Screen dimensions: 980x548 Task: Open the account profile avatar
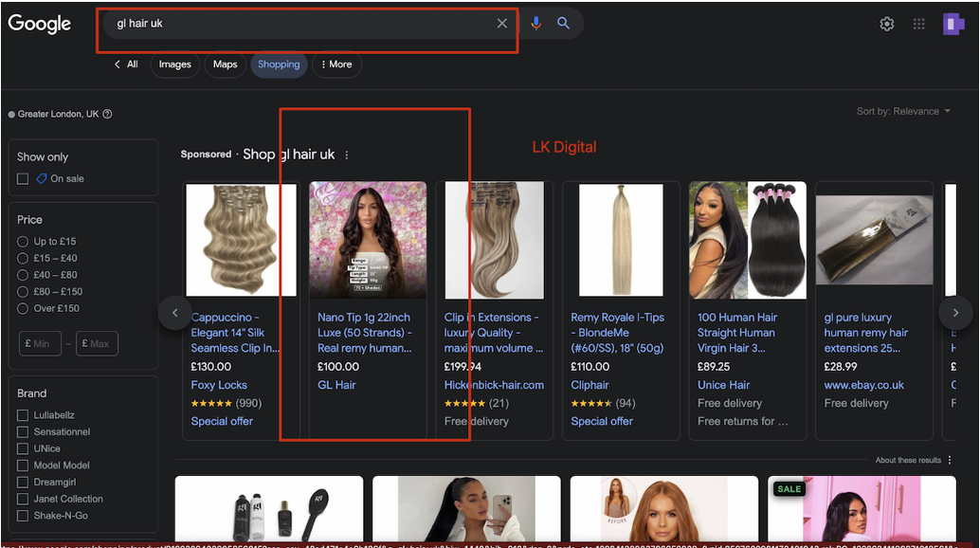[953, 24]
